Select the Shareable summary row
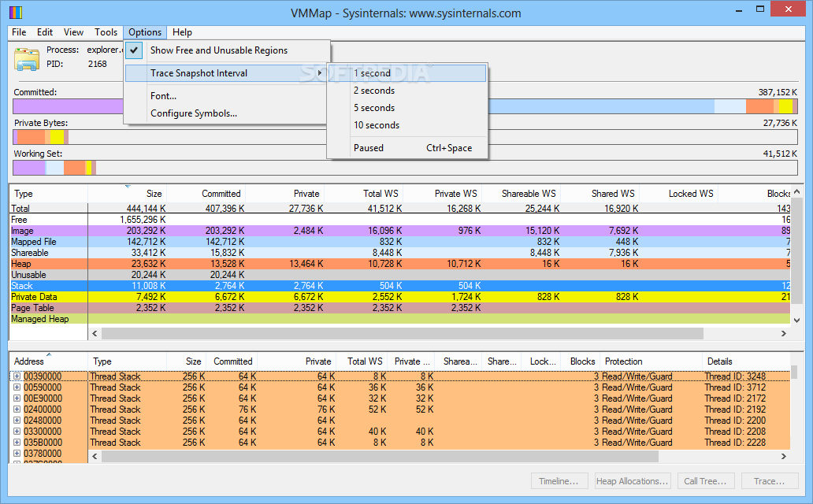Image resolution: width=813 pixels, height=504 pixels. 399,253
